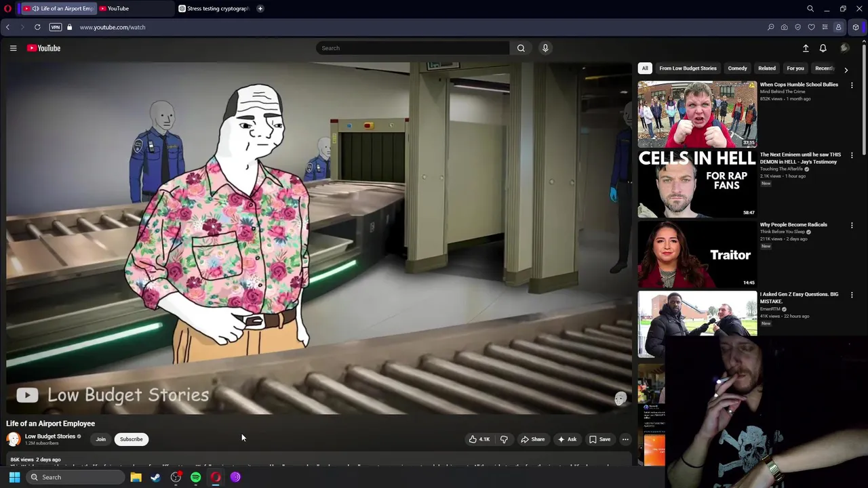Screen dimensions: 868x488
Task: Toggle the VPN badge in address bar
Action: click(56, 27)
